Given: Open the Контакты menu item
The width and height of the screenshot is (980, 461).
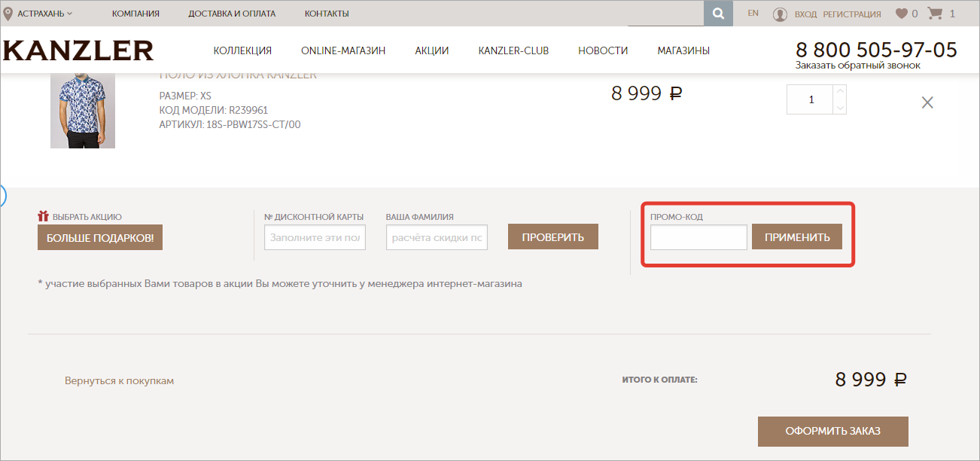Looking at the screenshot, I should tap(327, 14).
